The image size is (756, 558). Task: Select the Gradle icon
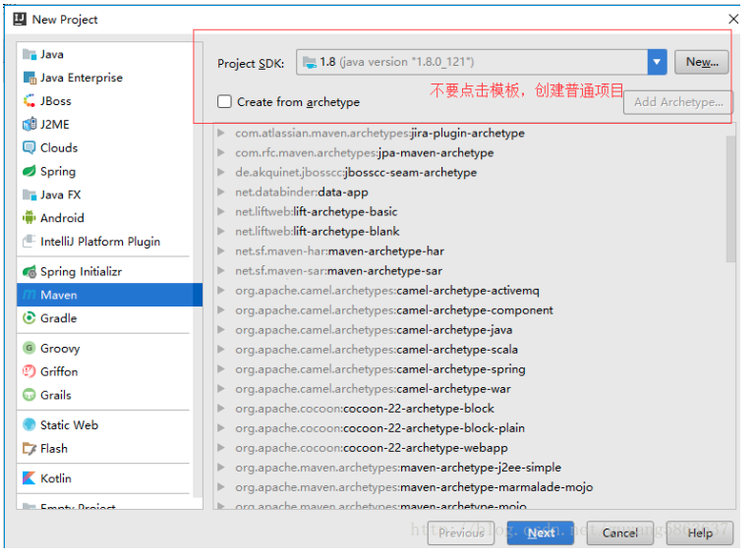tap(29, 318)
